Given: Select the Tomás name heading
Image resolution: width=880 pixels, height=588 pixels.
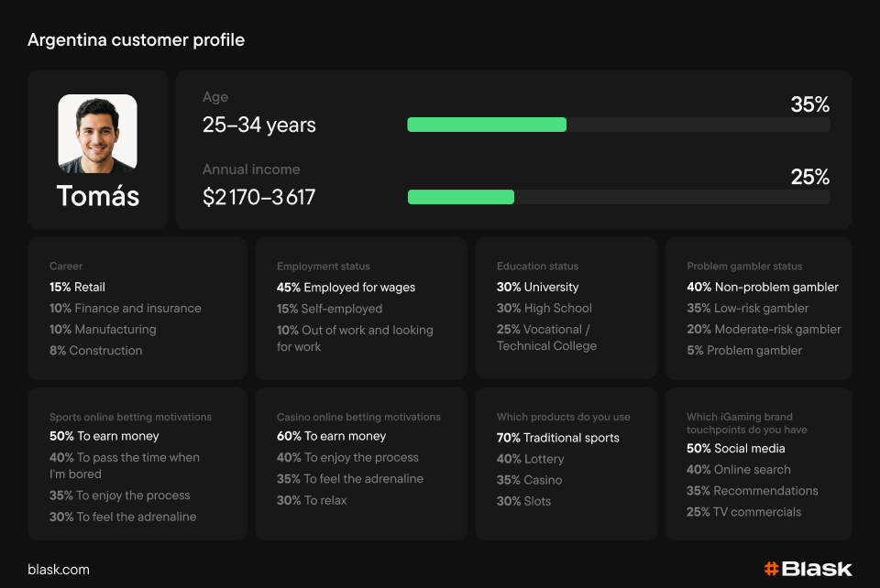Looking at the screenshot, I should (97, 195).
